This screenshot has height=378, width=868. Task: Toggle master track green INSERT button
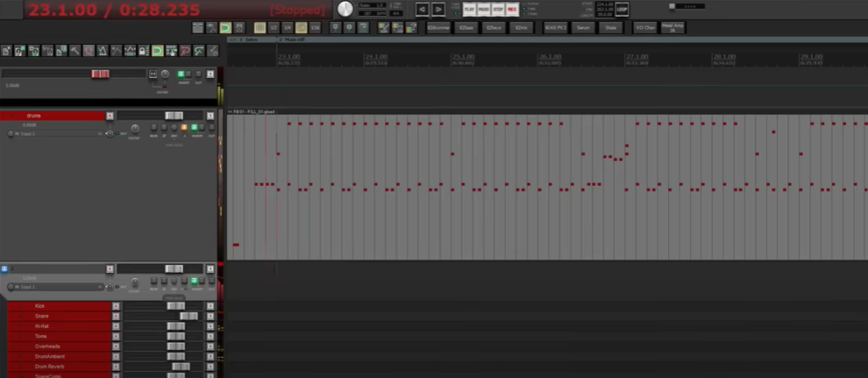pos(181,75)
